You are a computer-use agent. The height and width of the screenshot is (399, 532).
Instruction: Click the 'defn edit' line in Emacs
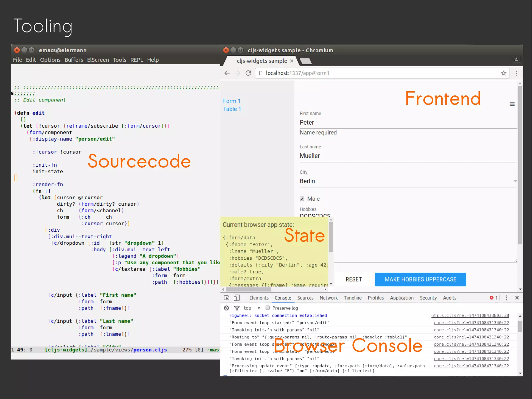tap(30, 113)
